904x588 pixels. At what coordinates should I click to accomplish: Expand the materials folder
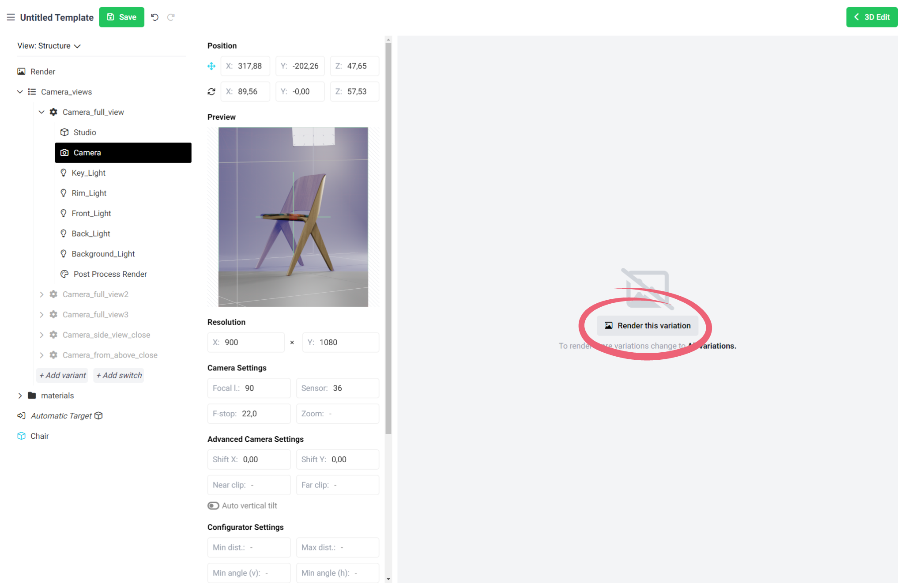click(x=20, y=396)
